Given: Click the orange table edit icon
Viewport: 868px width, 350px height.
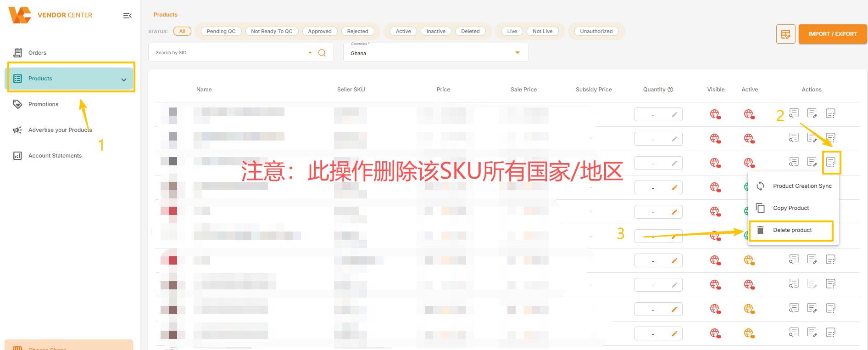Looking at the screenshot, I should [785, 34].
